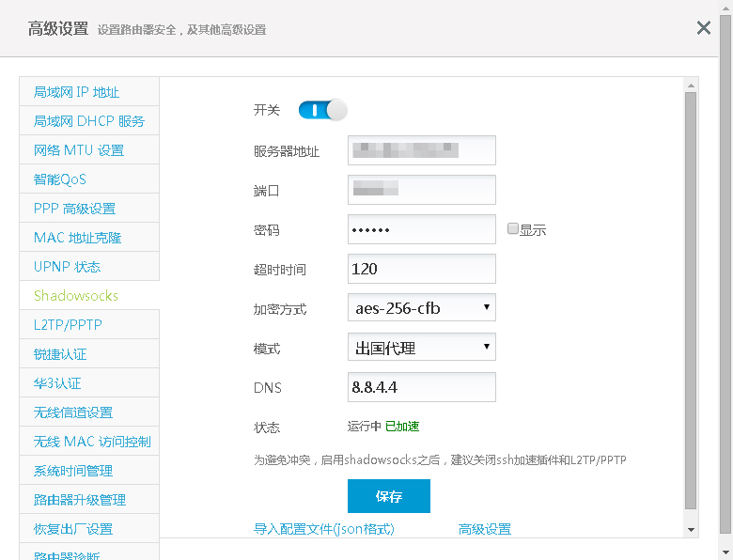Click the inner panel scrollbar up arrow

click(691, 86)
